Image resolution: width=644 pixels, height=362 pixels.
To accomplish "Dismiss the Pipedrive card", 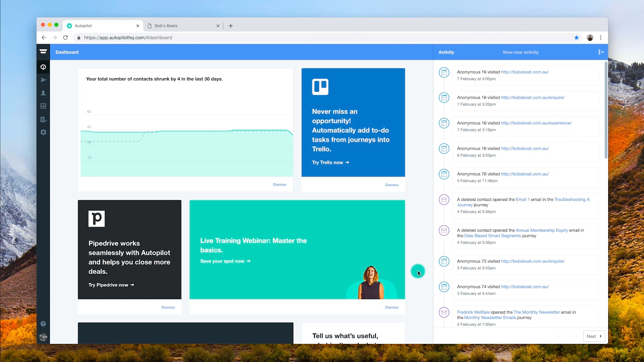I will pyautogui.click(x=168, y=307).
